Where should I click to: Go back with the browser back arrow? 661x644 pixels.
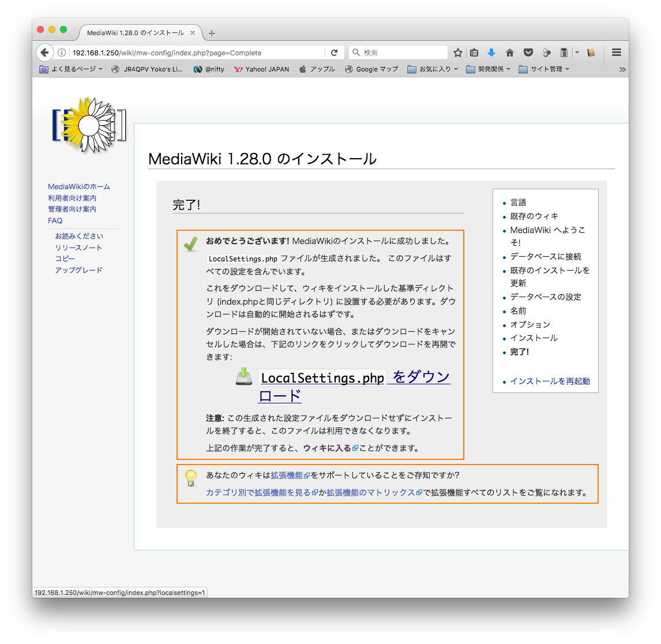(x=44, y=53)
